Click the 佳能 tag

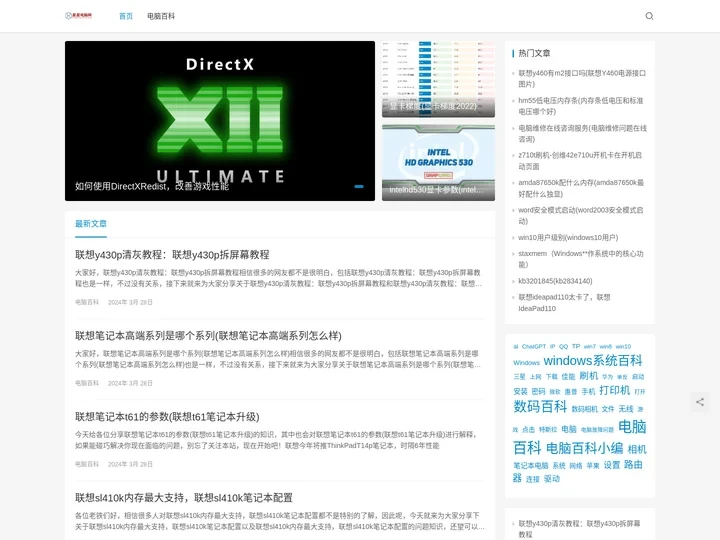[568, 377]
